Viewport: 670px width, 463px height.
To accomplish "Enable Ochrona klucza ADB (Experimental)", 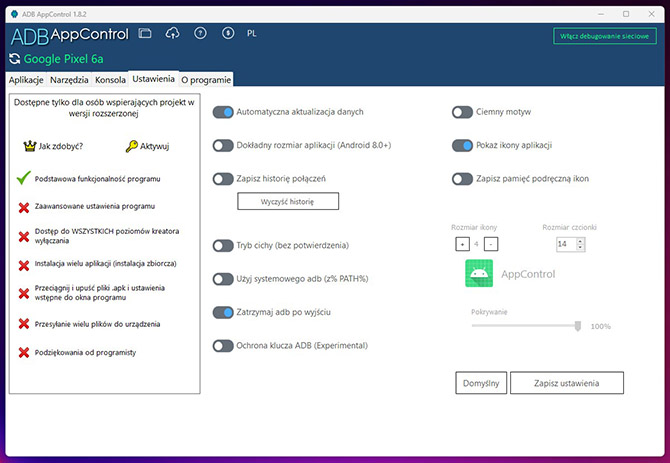I will (x=223, y=346).
